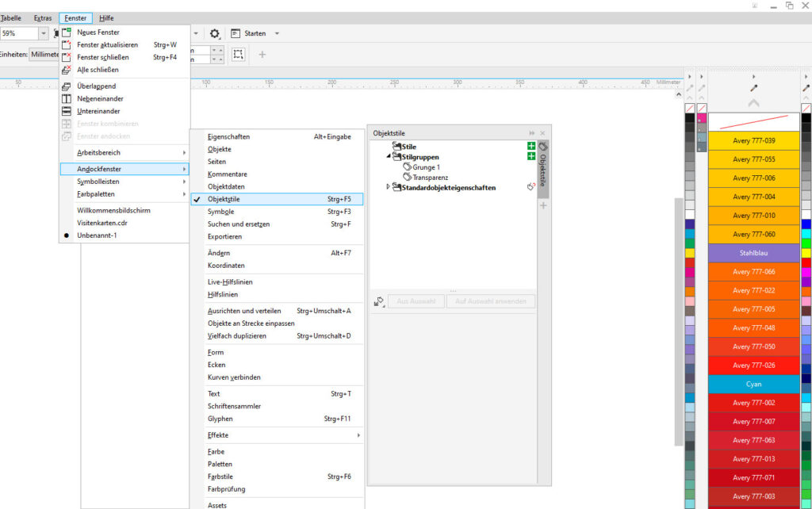Image resolution: width=812 pixels, height=509 pixels.
Task: Click the Stile folder icon
Action: pos(396,146)
